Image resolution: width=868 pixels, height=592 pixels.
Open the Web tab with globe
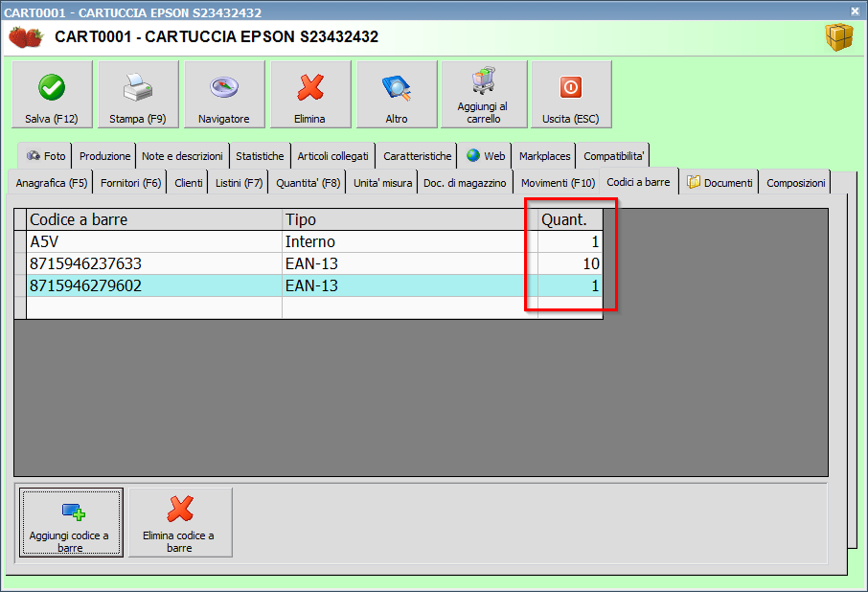pos(486,156)
